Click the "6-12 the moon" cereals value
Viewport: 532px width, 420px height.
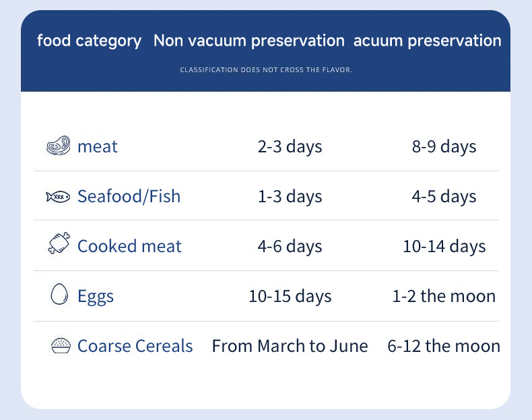[x=444, y=346]
